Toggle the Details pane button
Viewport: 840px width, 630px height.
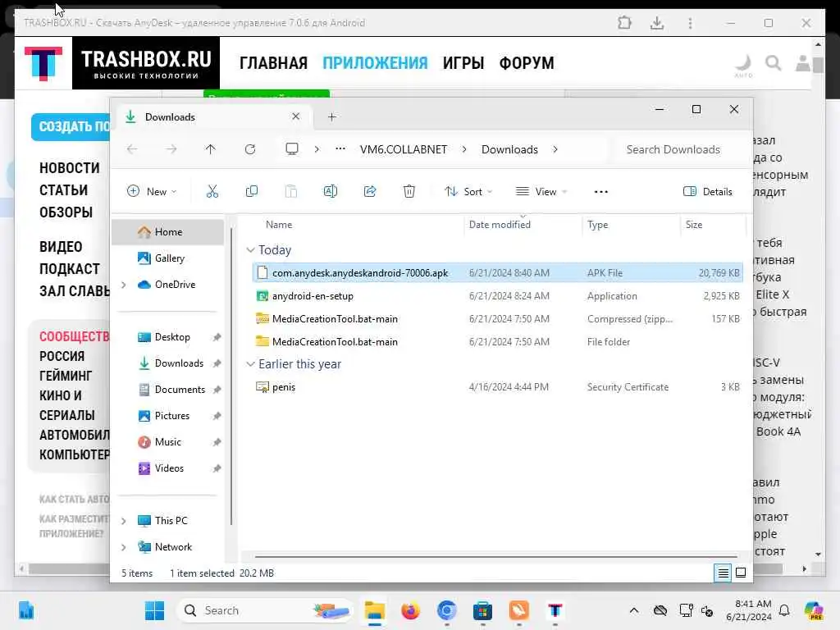point(707,191)
